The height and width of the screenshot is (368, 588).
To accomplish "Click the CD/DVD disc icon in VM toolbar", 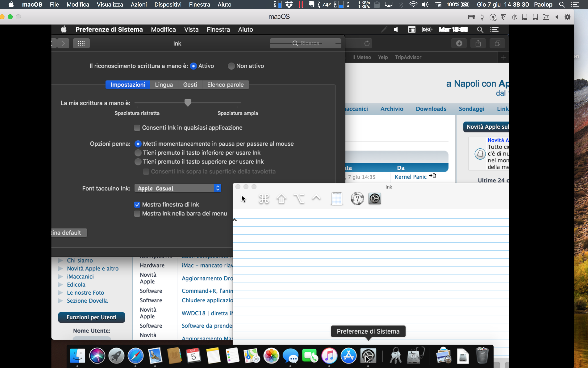I will click(493, 17).
